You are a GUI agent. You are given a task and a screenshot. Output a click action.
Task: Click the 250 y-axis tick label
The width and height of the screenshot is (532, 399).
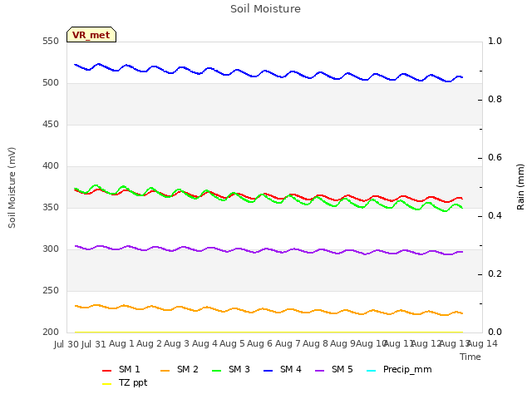click(x=51, y=290)
